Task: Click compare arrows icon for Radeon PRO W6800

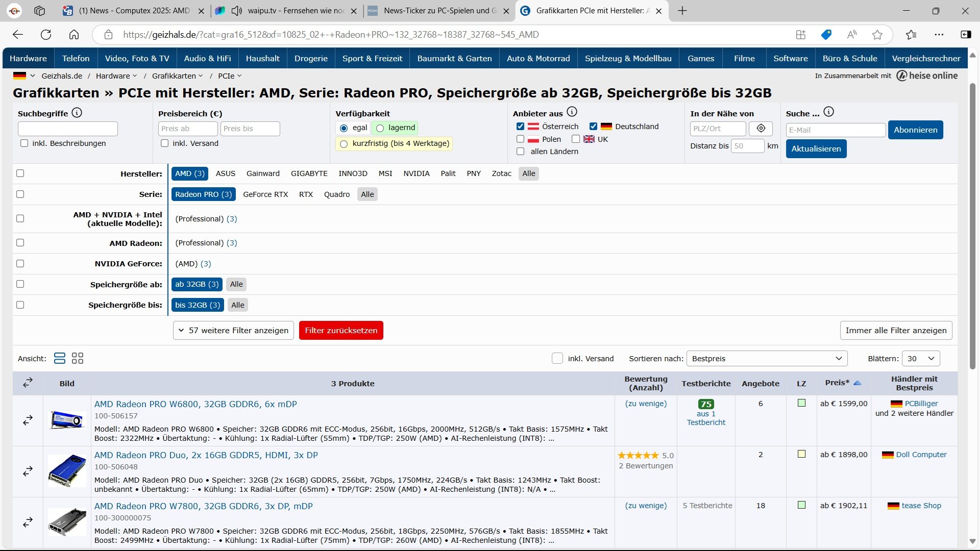Action: pyautogui.click(x=28, y=420)
